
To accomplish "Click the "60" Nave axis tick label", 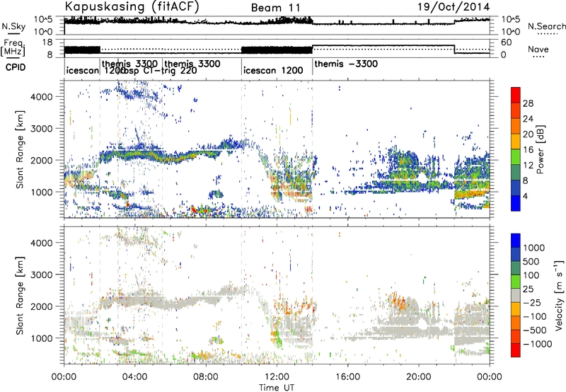I will [507, 42].
